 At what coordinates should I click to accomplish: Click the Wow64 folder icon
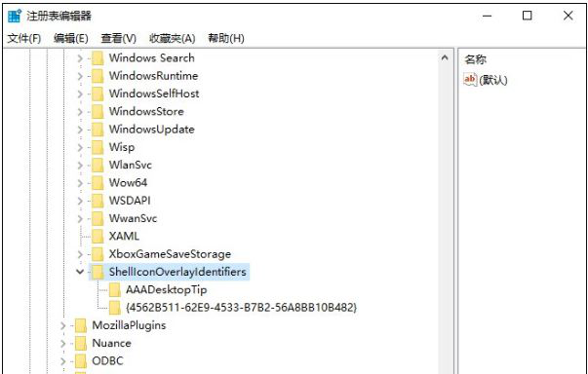(98, 183)
